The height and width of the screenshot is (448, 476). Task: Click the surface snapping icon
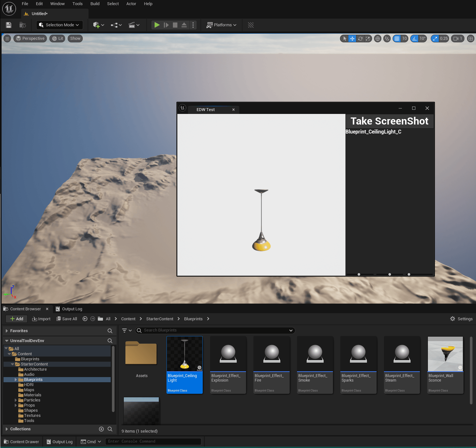[387, 39]
